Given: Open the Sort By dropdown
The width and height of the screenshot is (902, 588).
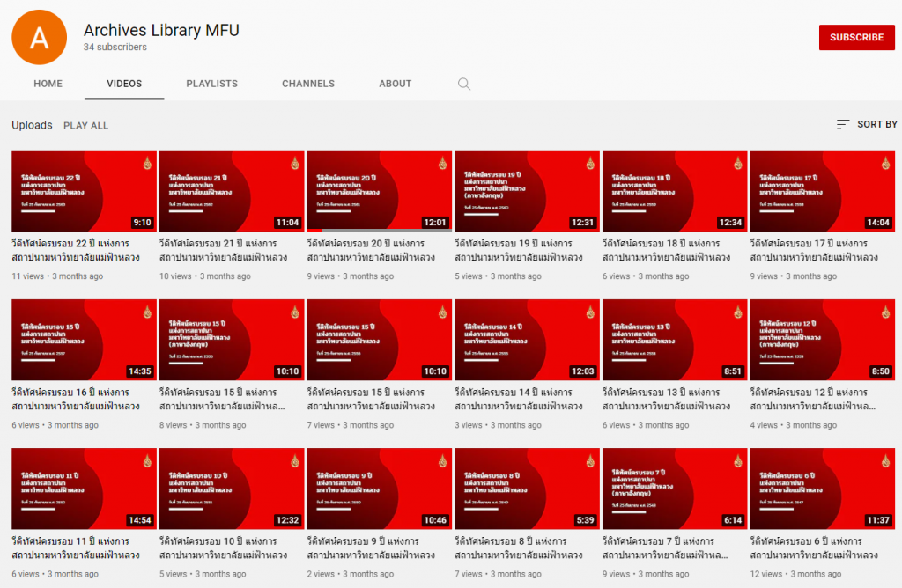Looking at the screenshot, I should 867,125.
